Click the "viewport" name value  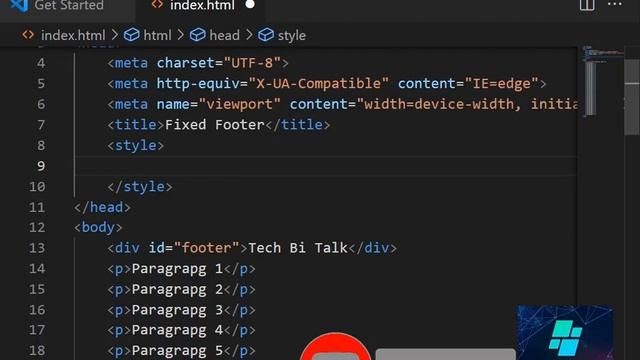[239, 104]
